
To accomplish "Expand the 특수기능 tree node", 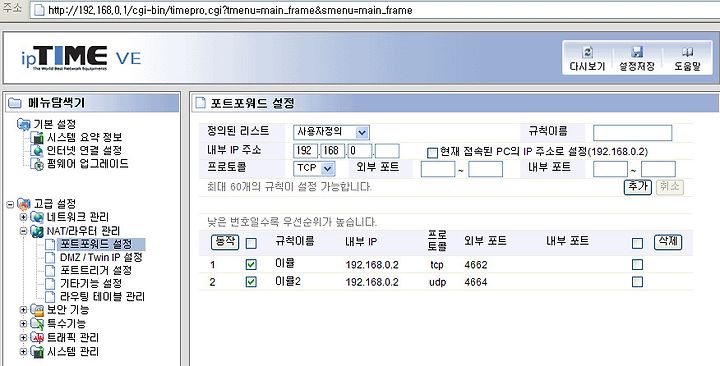I will coord(23,324).
